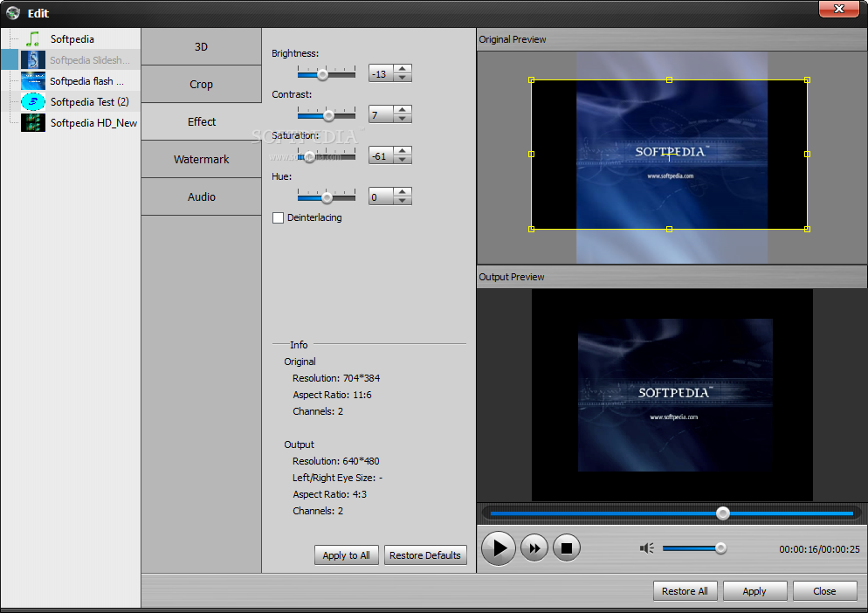Increase Hue with the up arrow
868x613 pixels.
click(x=403, y=191)
